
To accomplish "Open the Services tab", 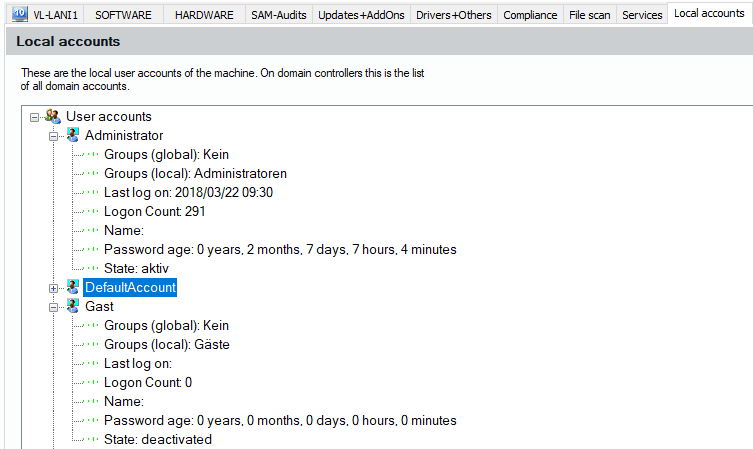I will pos(641,15).
